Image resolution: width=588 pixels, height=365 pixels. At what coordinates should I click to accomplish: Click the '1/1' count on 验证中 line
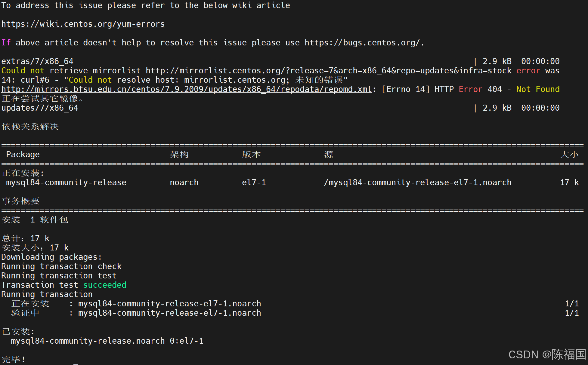(572, 313)
